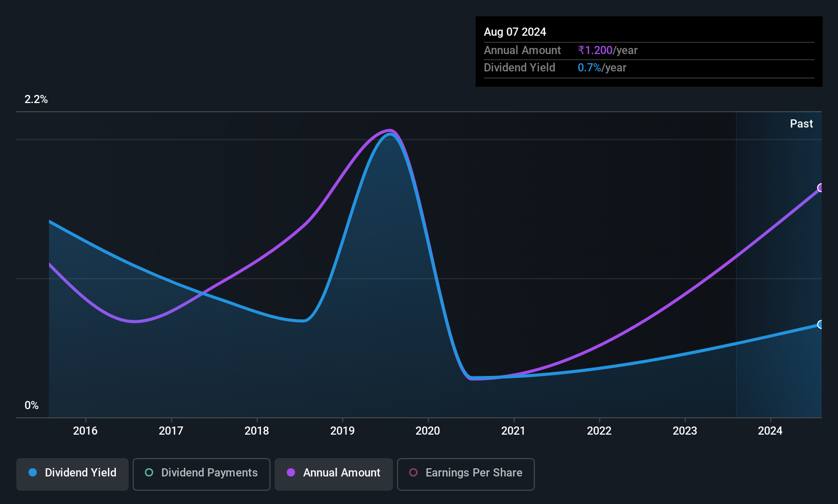The width and height of the screenshot is (838, 504).
Task: Select the 2022 x-axis tick label
Action: tap(599, 431)
